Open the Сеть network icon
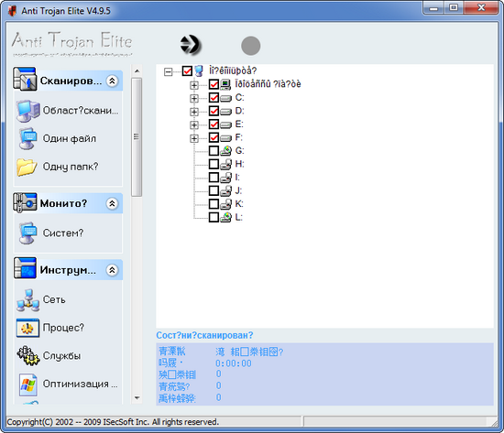 (x=28, y=300)
